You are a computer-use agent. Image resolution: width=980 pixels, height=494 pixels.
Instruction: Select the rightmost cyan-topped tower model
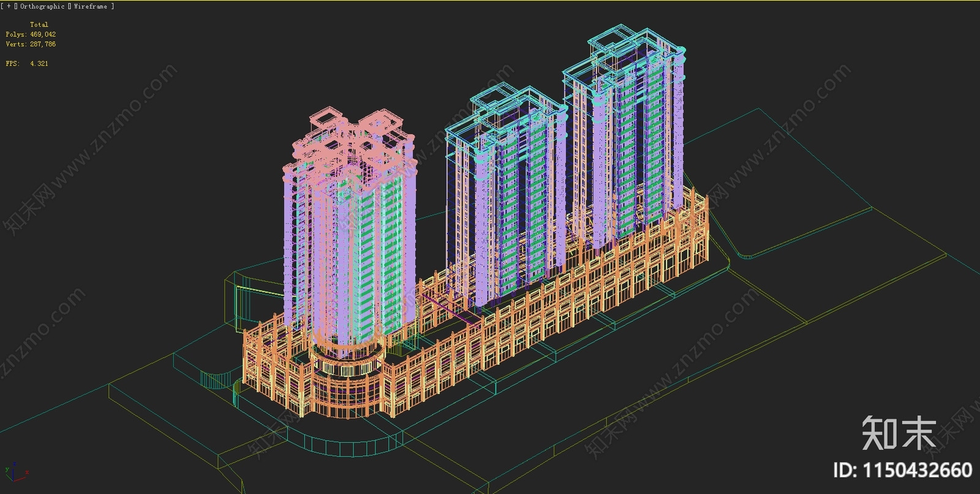pos(625,138)
